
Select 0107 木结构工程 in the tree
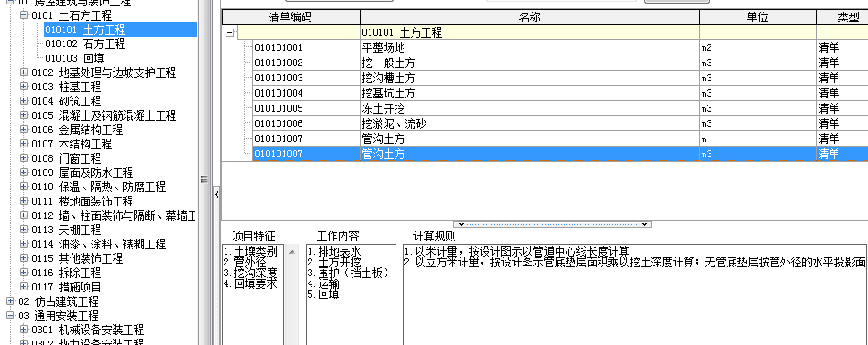(72, 144)
